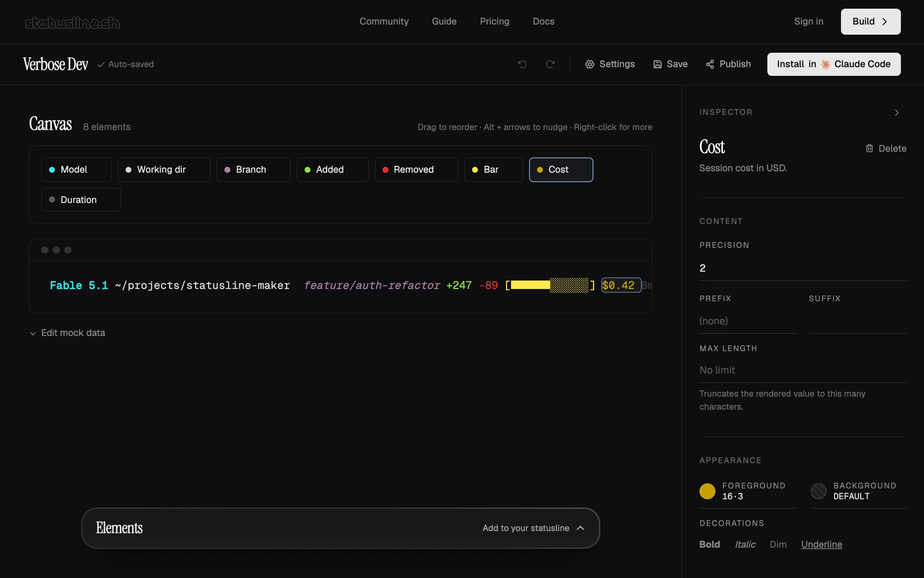This screenshot has width=924, height=578.
Task: Click $0.42 in the terminal preview
Action: tap(621, 285)
